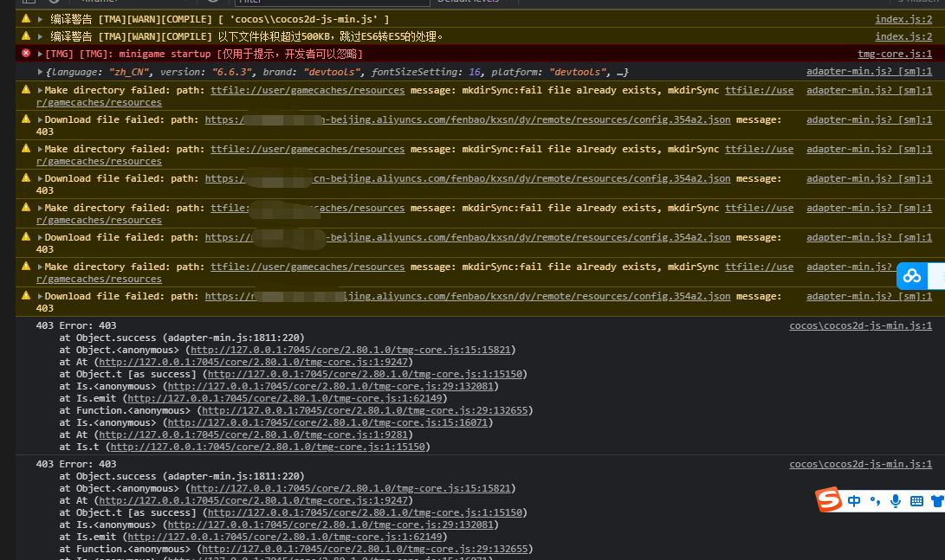The image size is (945, 560).
Task: Toggle Sogou punctuation mode button
Action: (875, 501)
